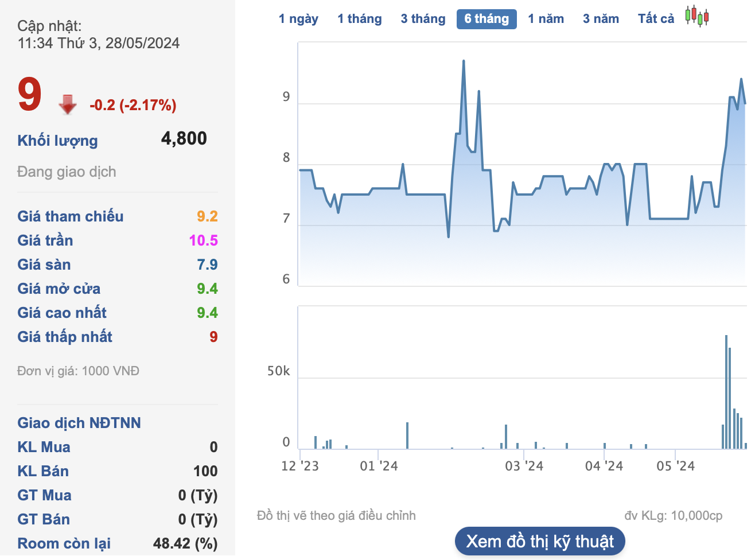Click the 12 '23 x-axis label
The image size is (755, 560).
[300, 466]
